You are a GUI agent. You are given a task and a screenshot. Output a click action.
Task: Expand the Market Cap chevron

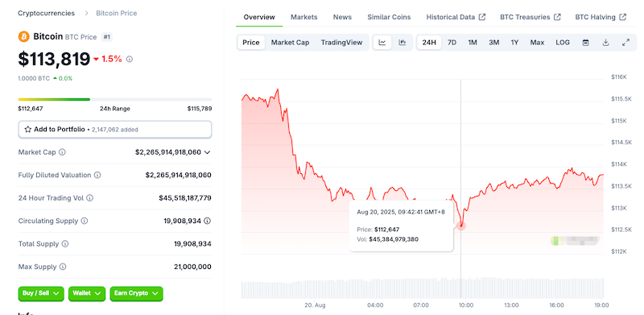tap(208, 152)
